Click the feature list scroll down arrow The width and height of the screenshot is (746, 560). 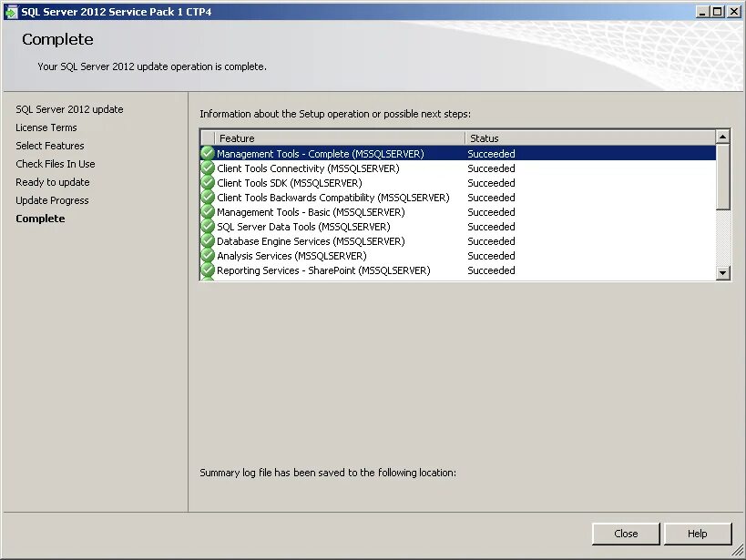(x=722, y=272)
